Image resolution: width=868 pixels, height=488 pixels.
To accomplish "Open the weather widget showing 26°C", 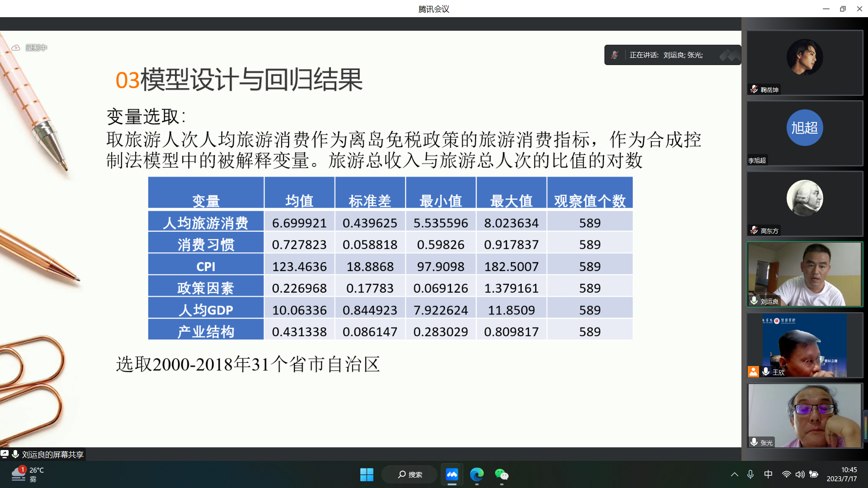I will (x=28, y=474).
